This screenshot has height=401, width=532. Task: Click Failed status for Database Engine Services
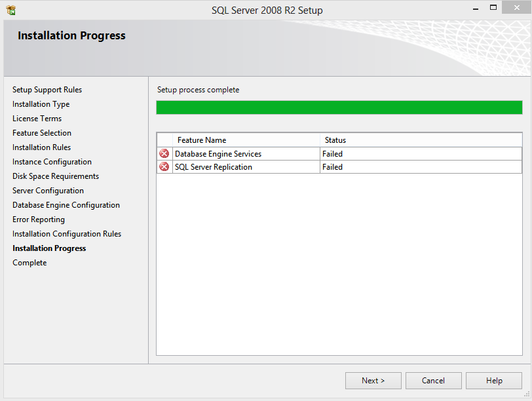coord(333,154)
